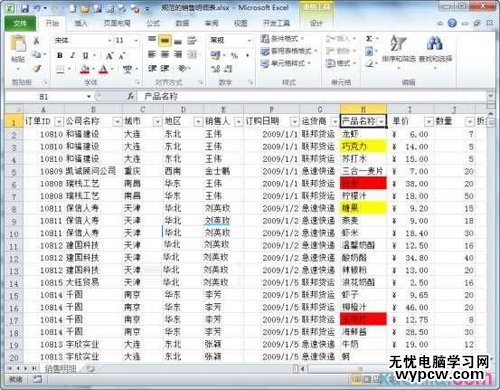The image size is (500, 390).
Task: Switch to the 数据 Data tab
Action: coord(182,23)
